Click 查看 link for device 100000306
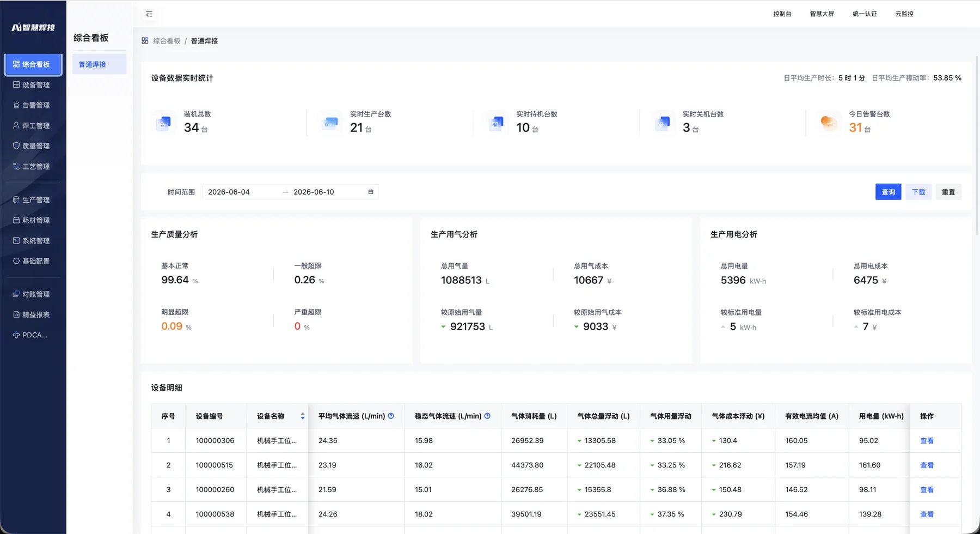Viewport: 980px width, 534px height. point(927,441)
